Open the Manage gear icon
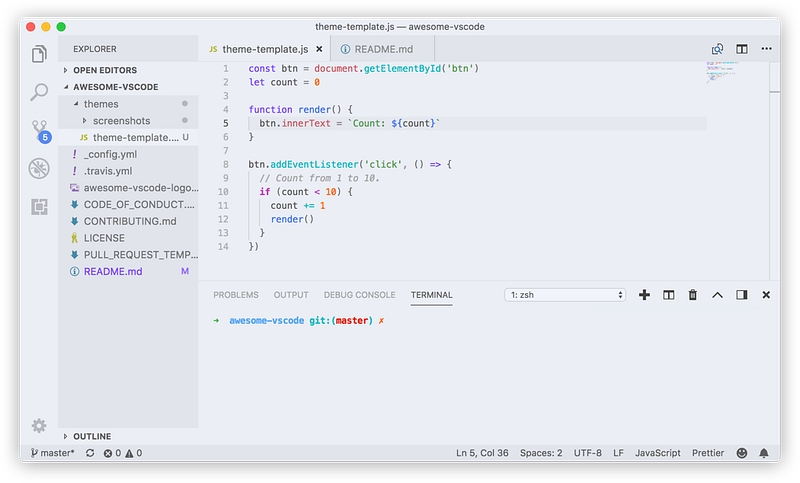The height and width of the screenshot is (483, 800). [39, 425]
